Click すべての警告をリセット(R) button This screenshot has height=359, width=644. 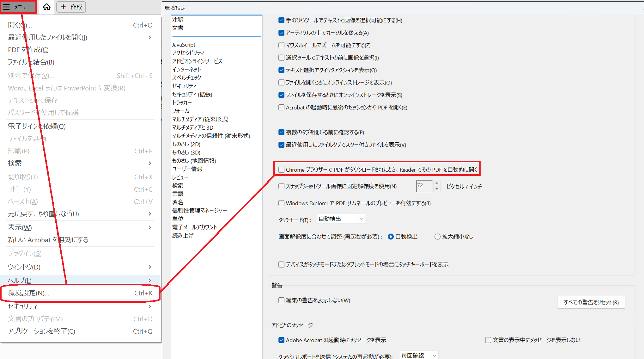(x=591, y=302)
